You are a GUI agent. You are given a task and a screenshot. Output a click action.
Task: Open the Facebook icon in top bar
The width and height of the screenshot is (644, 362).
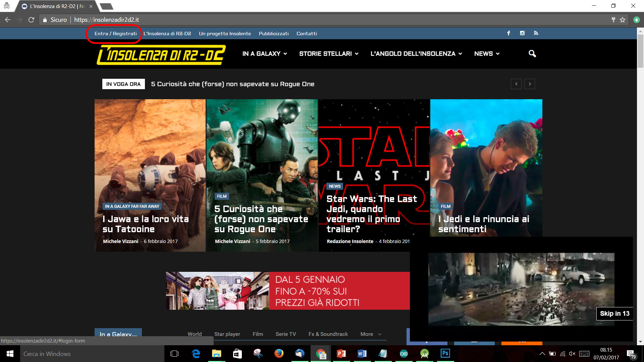tap(508, 33)
